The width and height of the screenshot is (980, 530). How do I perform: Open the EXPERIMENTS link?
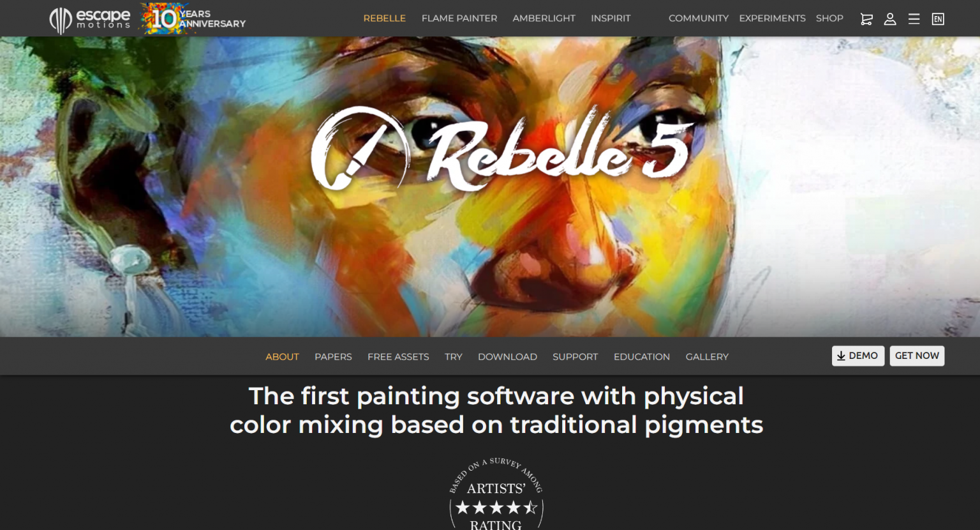772,19
